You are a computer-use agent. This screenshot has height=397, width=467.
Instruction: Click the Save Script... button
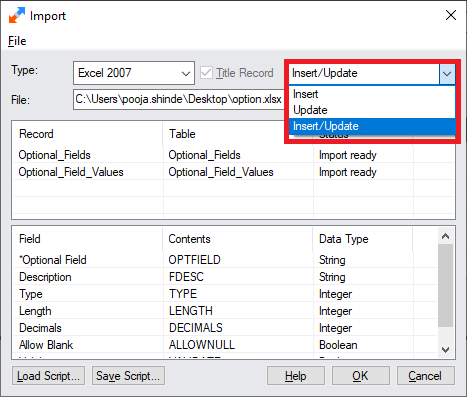pos(128,376)
